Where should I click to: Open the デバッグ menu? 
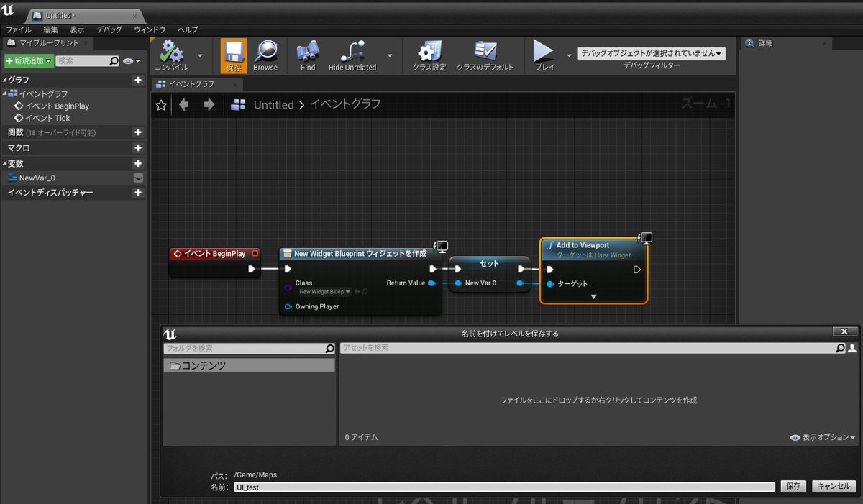coord(109,29)
